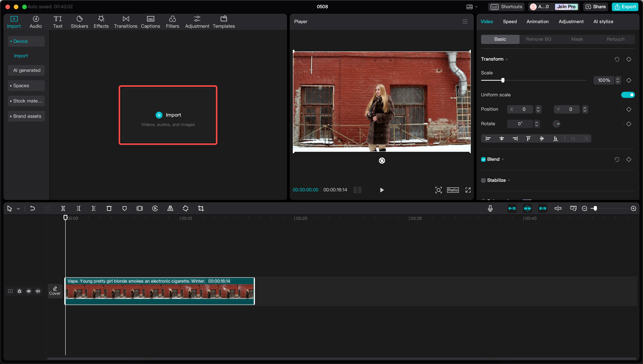Switch to the Speed tab

pyautogui.click(x=510, y=21)
